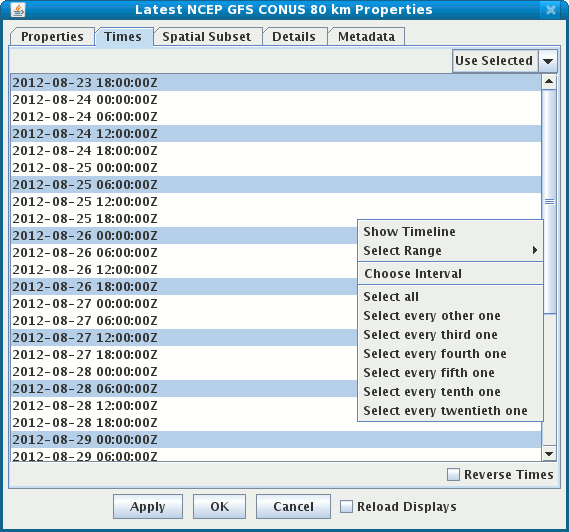Click the Use Selected dropdown arrow
Image resolution: width=569 pixels, height=532 pixels.
click(548, 61)
